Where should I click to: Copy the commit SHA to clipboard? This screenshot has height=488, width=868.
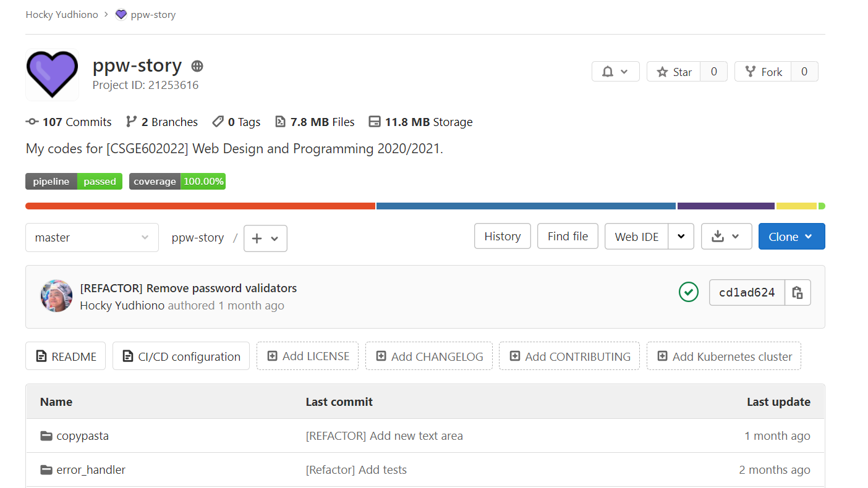point(798,293)
